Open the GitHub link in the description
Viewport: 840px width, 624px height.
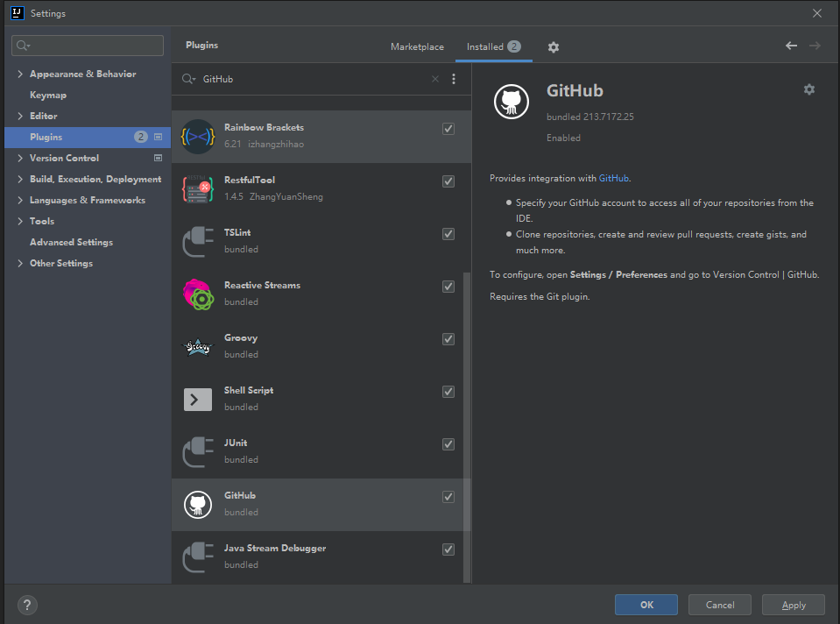[x=613, y=178]
